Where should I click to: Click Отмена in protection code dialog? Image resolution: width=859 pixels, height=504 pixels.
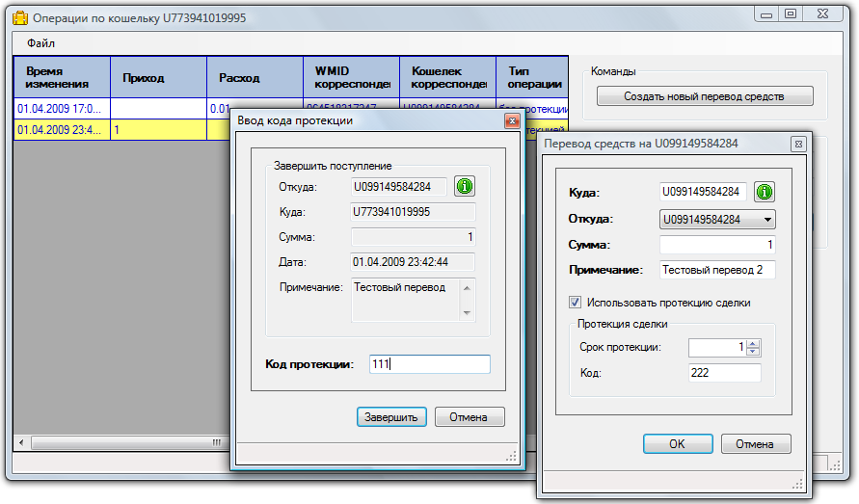pos(470,417)
